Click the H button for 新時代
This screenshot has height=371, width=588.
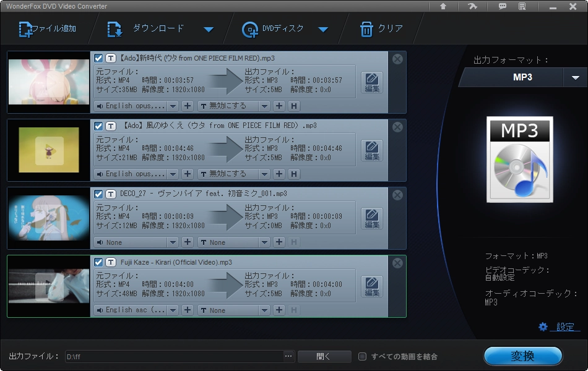(294, 106)
